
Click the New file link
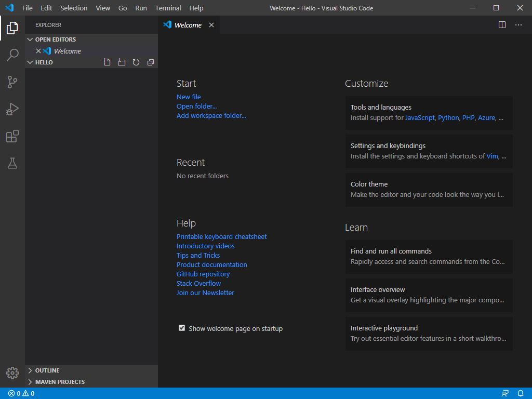coord(189,97)
